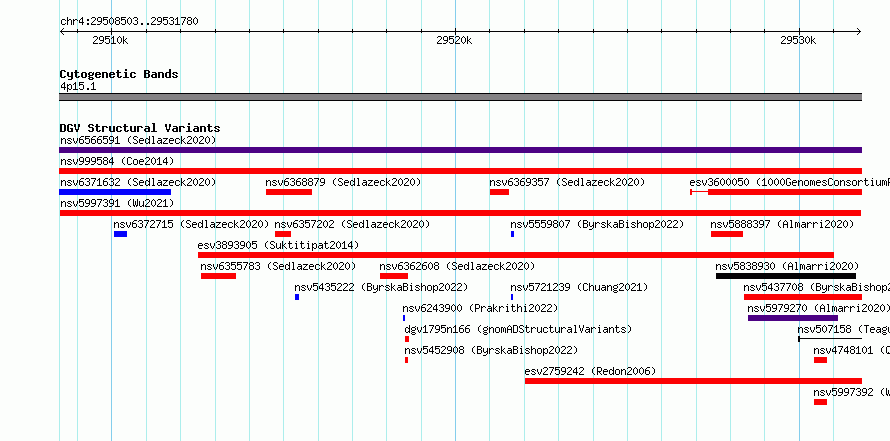Select the purple nsv5979270 variant bar

pos(793,318)
